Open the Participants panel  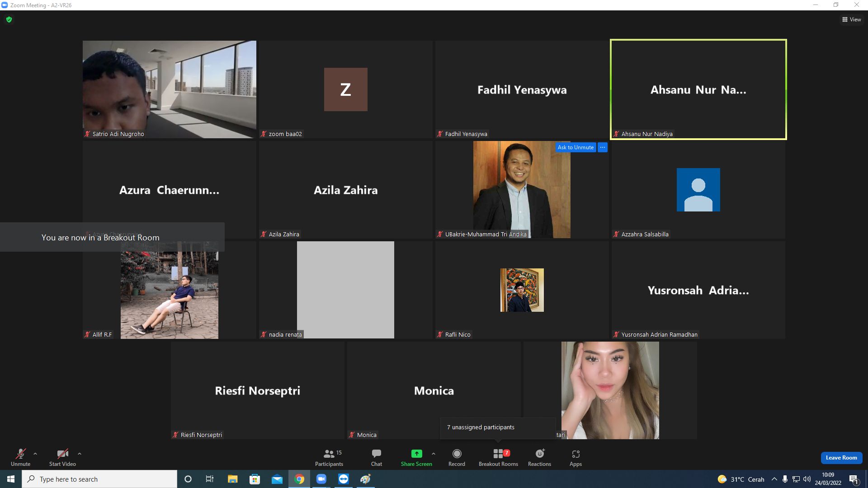[x=329, y=457]
